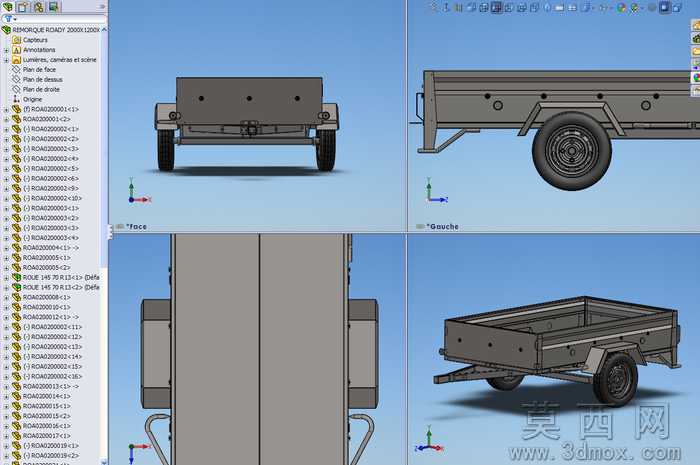
Task: Click the double-arrow at tree panel top right
Action: [x=102, y=7]
